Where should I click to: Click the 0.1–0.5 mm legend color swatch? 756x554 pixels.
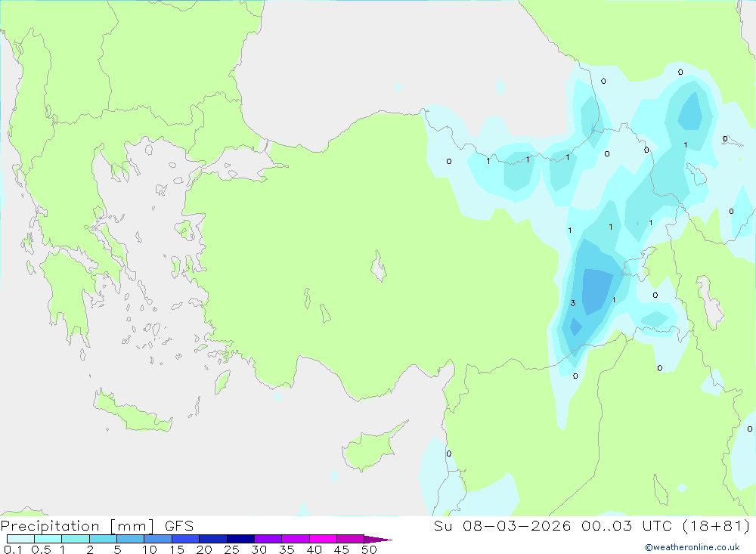click(x=20, y=539)
